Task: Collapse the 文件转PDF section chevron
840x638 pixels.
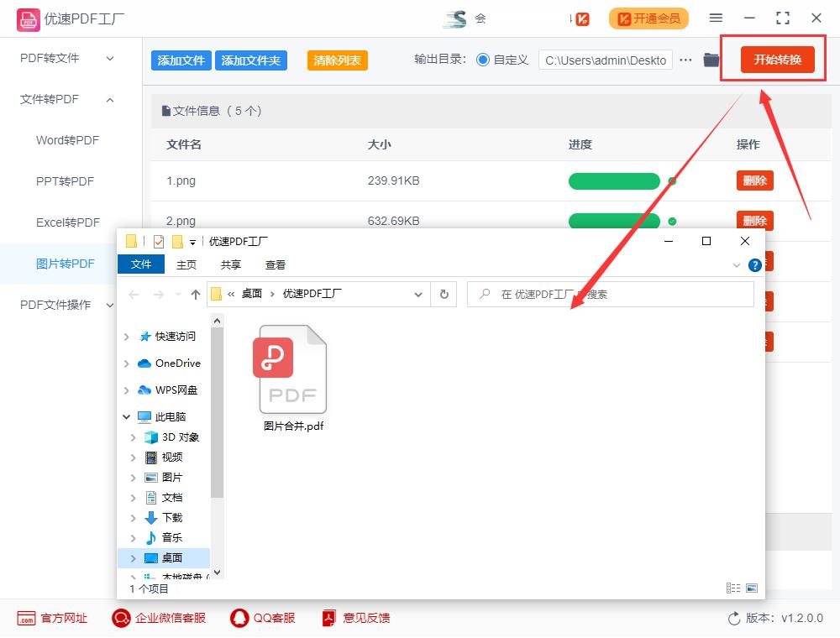Action: (x=111, y=99)
